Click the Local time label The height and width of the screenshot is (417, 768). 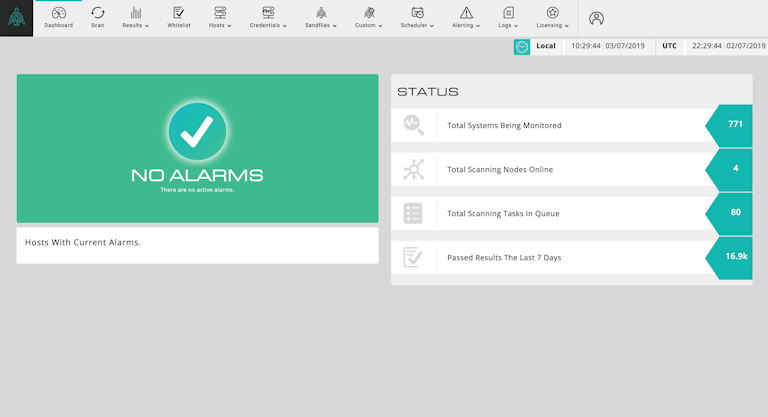[546, 46]
